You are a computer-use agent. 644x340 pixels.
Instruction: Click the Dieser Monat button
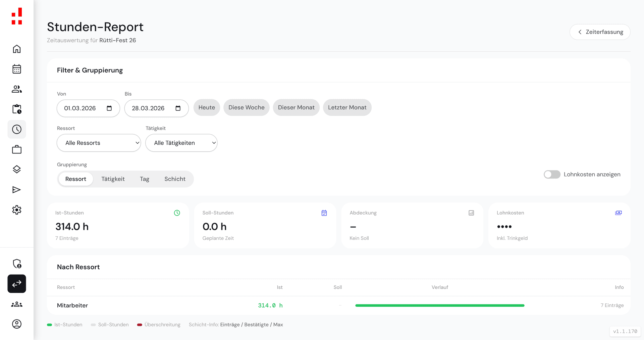click(296, 108)
